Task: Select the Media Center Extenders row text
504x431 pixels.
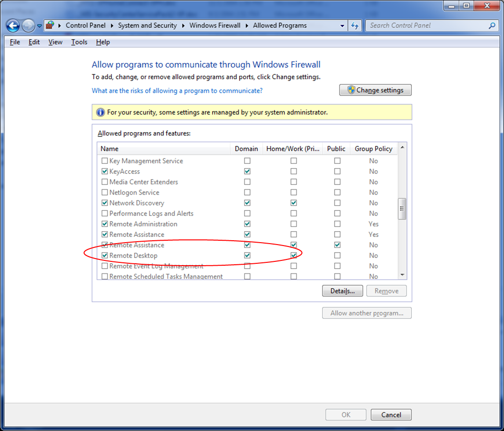Action: (144, 182)
